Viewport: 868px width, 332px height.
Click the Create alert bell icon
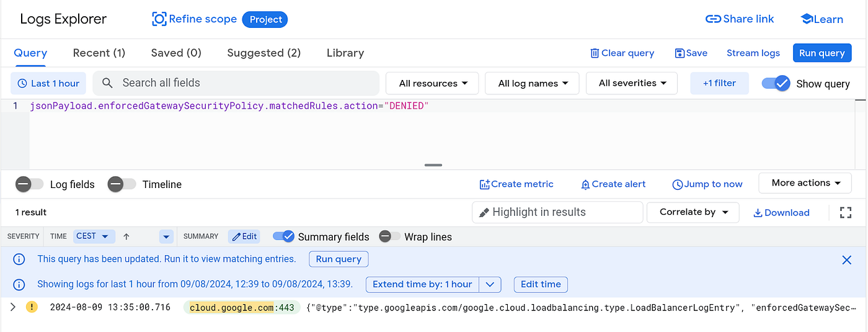point(585,184)
